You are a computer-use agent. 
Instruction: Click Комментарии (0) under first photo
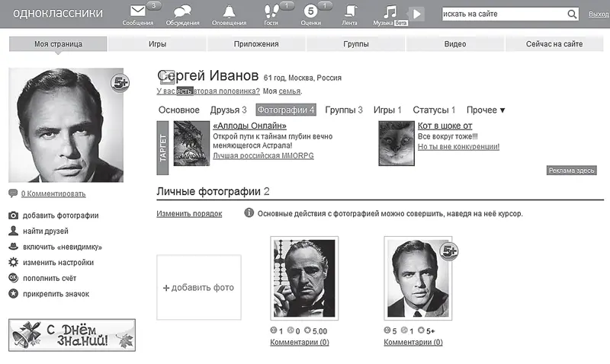click(299, 342)
